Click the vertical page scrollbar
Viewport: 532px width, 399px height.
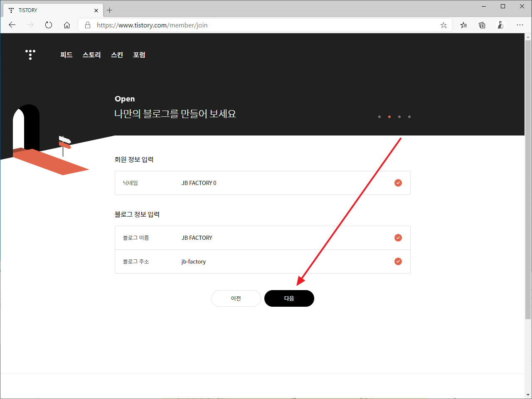[x=528, y=180]
